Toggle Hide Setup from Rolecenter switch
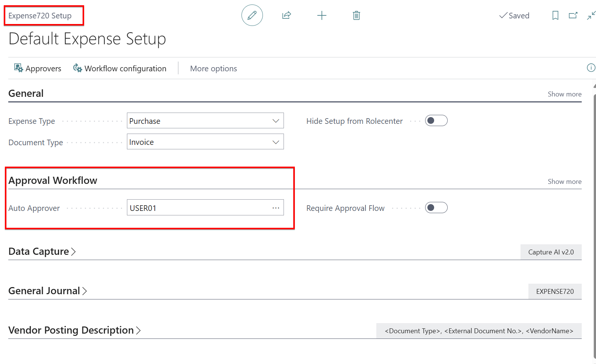Screen dimensions: 596x364 [436, 120]
